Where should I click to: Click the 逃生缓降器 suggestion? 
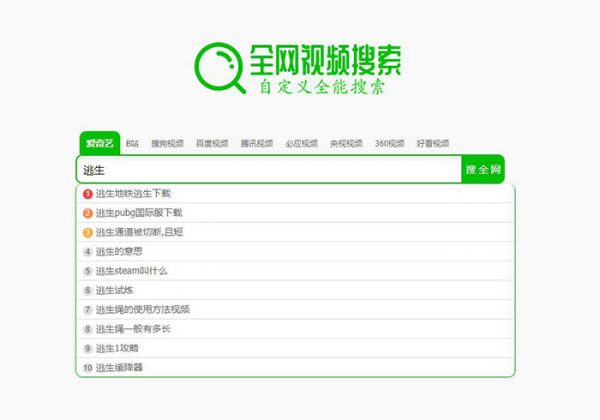click(120, 368)
